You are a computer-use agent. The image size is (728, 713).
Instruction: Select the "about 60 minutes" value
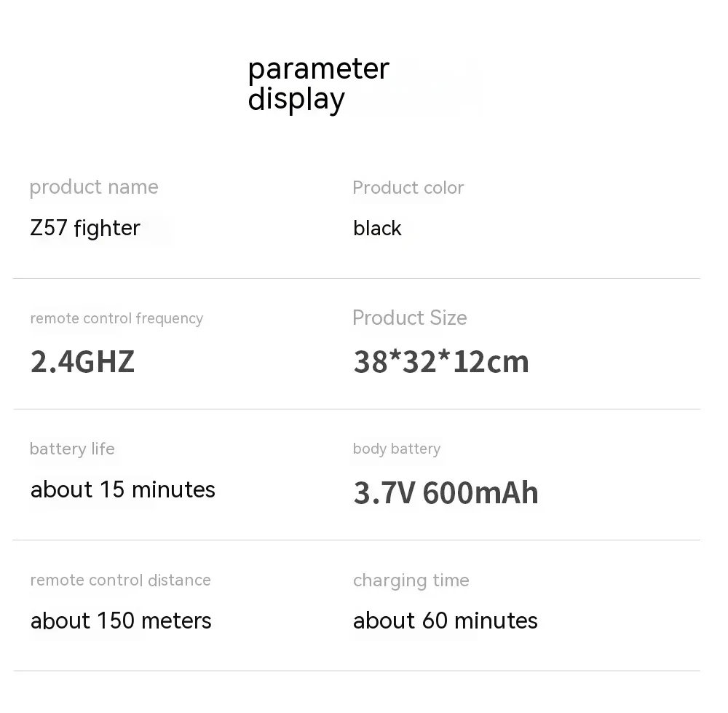pos(445,621)
